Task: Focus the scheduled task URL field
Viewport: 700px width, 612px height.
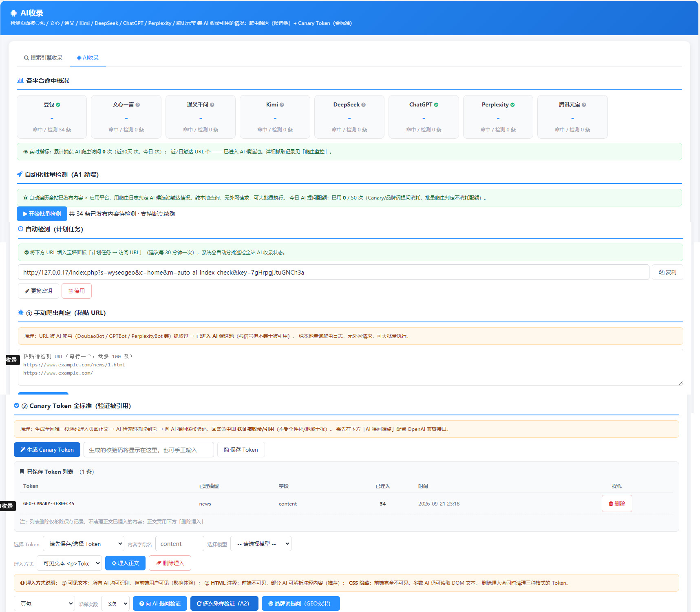Action: [x=333, y=272]
